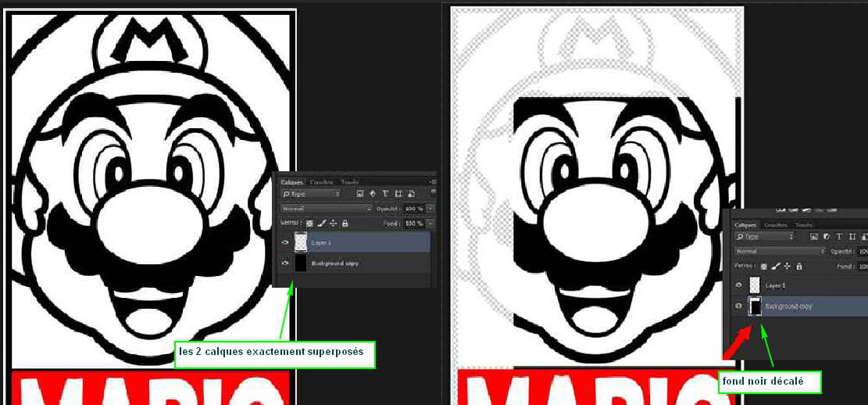Image resolution: width=868 pixels, height=405 pixels.
Task: Open the Opacité slider arrow in left panel
Action: 430,209
